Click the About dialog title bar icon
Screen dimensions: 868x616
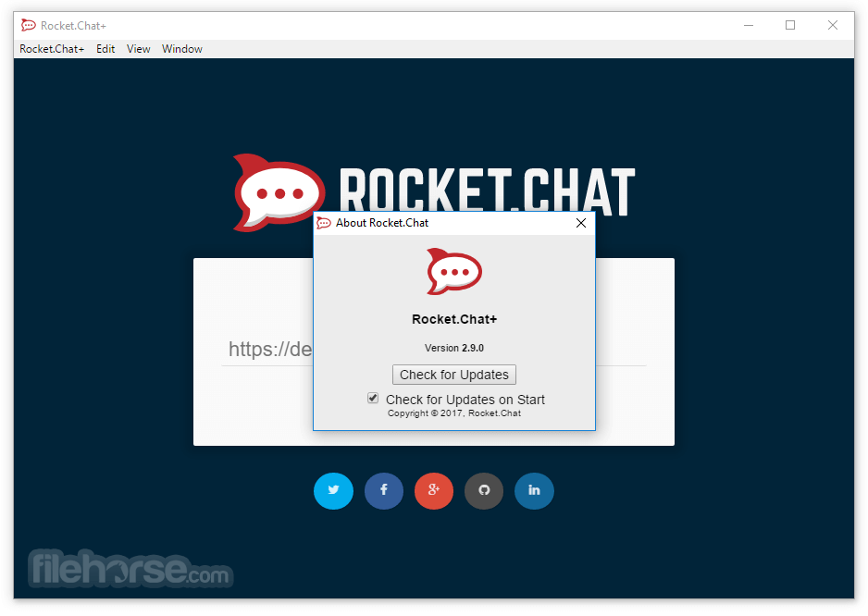click(324, 223)
